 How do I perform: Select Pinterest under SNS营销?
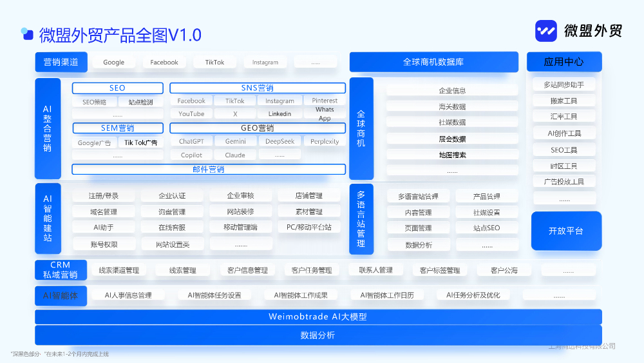tap(325, 101)
